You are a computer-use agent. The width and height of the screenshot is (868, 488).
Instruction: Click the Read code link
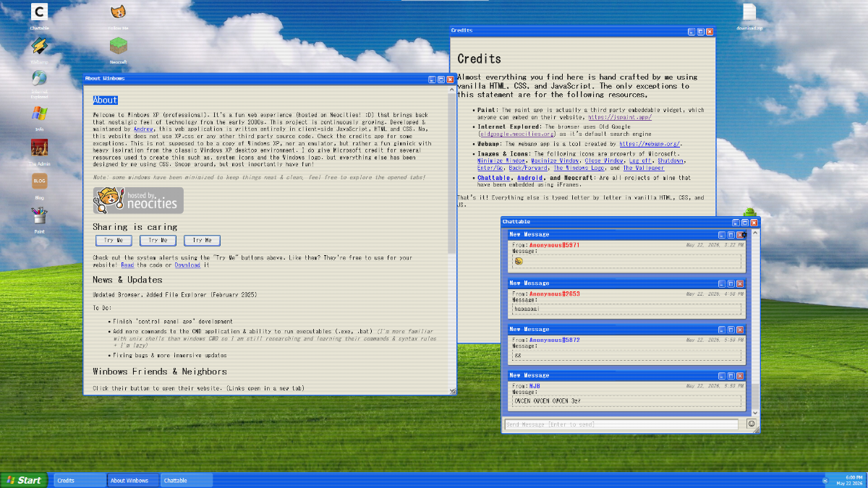pyautogui.click(x=127, y=265)
